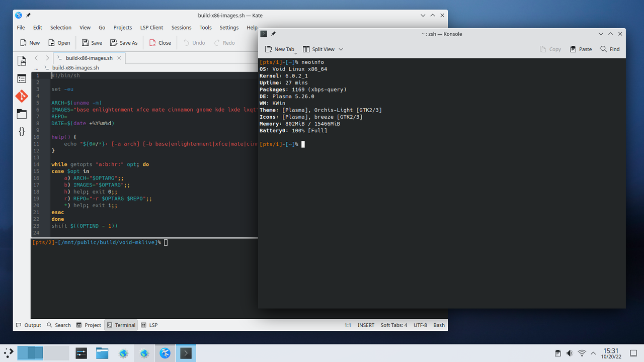Close the build-x86-images.sh tab with its X
The height and width of the screenshot is (362, 644).
coord(119,58)
